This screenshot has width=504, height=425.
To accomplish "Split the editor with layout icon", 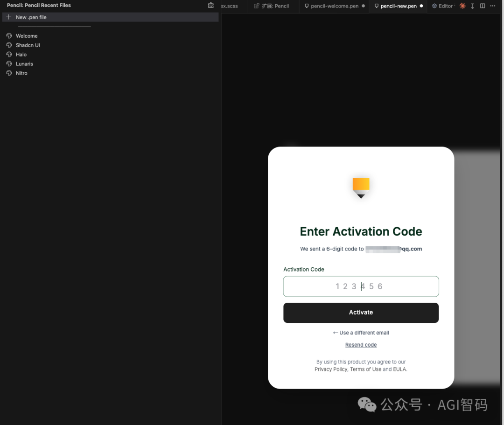I will point(483,6).
